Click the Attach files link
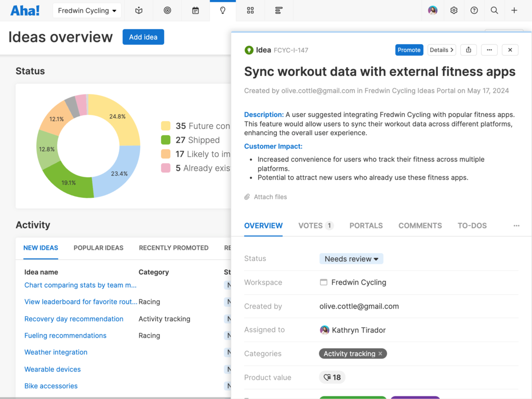The width and height of the screenshot is (532, 399). [270, 197]
